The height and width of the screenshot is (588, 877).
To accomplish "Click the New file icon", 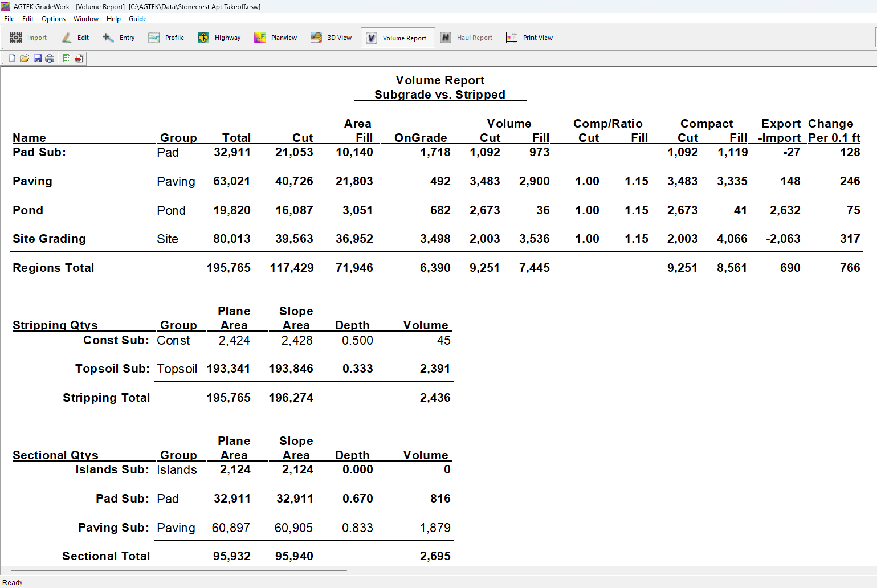I will point(12,58).
